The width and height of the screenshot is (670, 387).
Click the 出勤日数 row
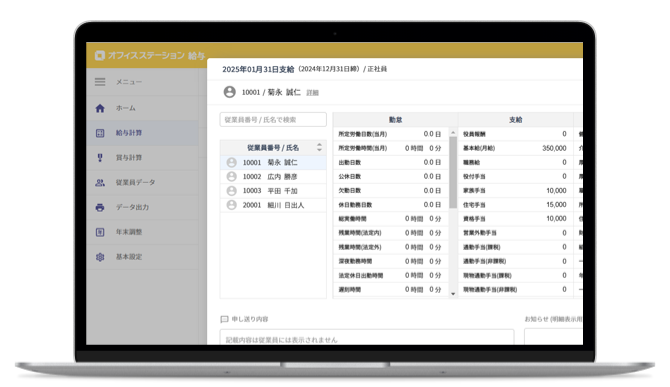click(391, 162)
